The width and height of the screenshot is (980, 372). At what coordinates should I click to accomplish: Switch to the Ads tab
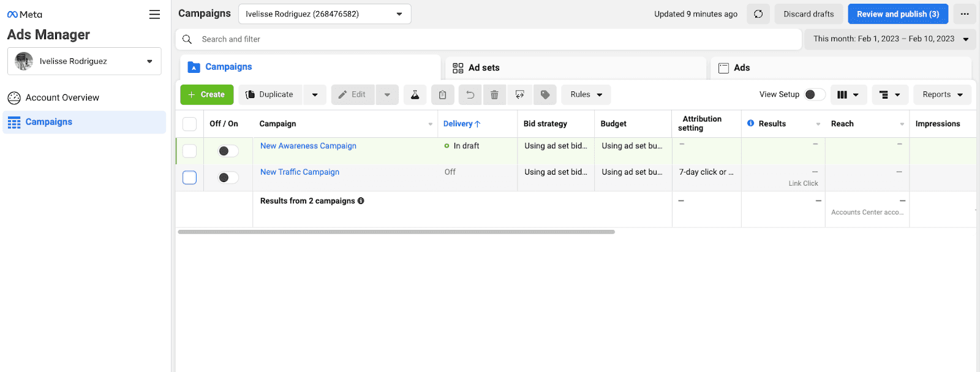coord(741,68)
